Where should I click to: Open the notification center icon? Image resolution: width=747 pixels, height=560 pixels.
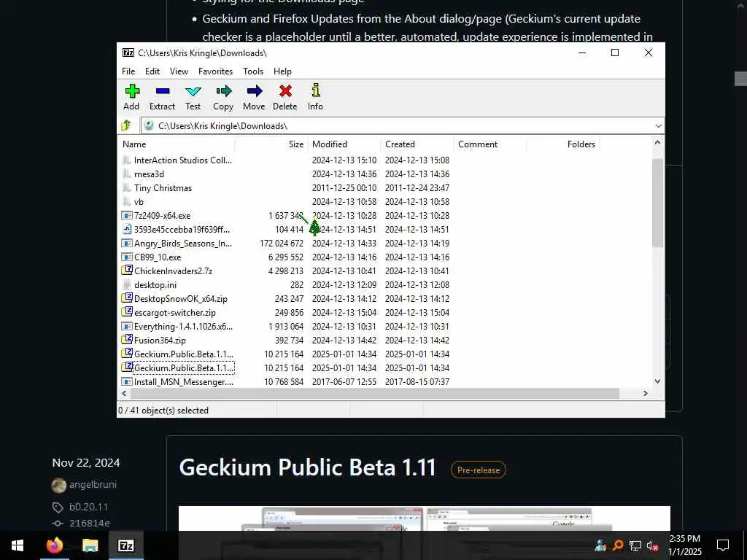coord(723,545)
